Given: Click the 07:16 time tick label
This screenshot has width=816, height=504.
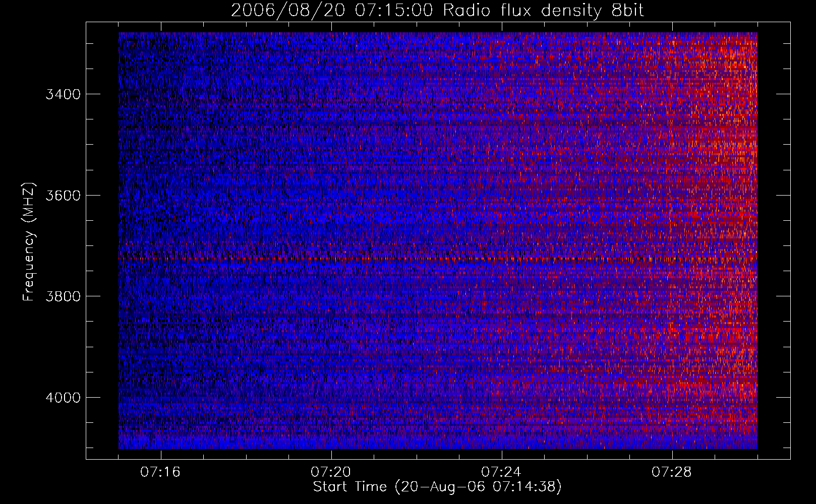Looking at the screenshot, I should [x=160, y=472].
